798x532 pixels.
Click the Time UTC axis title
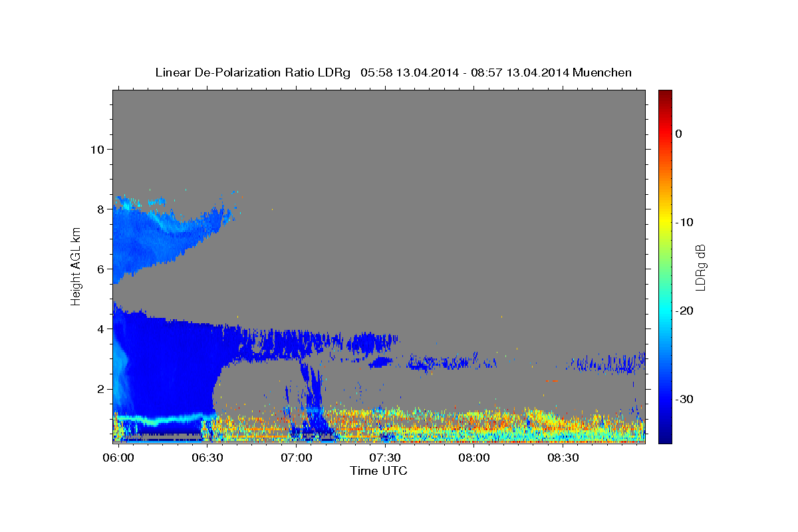(x=378, y=471)
